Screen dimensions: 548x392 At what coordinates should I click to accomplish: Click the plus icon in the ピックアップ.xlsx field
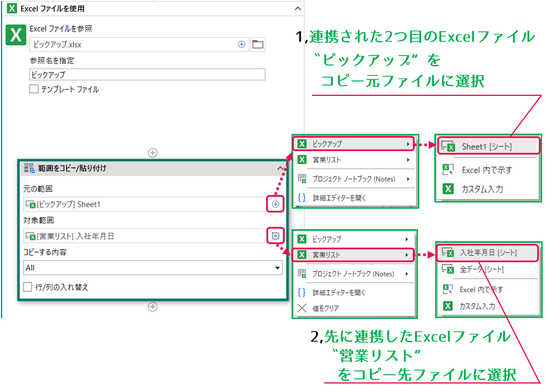click(242, 44)
